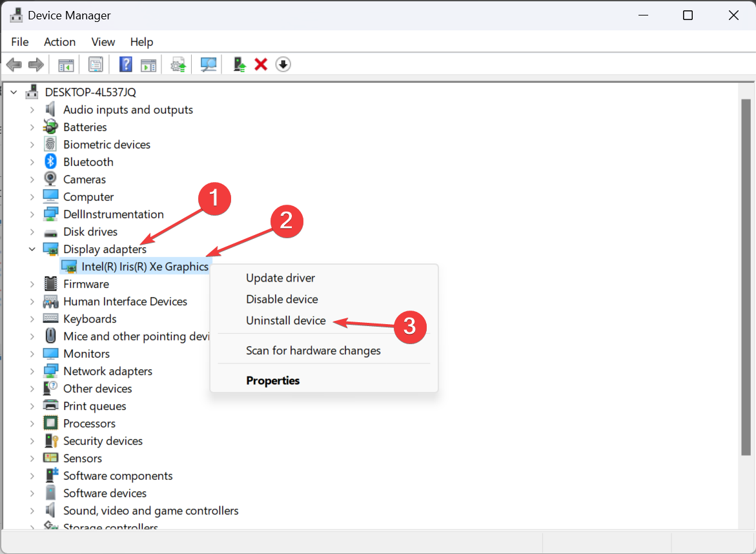Click the Intel Iris Xe Graphics adapter icon
The width and height of the screenshot is (756, 554).
coord(69,266)
